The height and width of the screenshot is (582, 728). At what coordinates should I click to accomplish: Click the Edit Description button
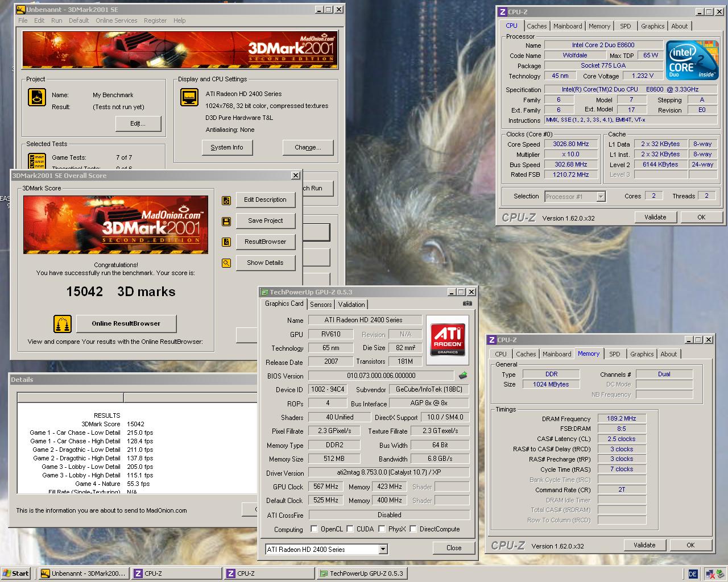pyautogui.click(x=265, y=200)
